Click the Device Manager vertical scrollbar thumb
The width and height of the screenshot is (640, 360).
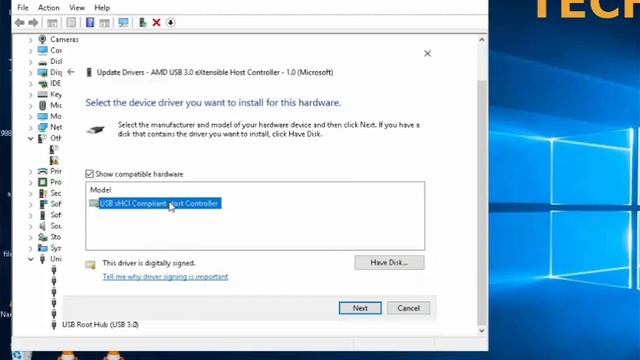[482, 202]
